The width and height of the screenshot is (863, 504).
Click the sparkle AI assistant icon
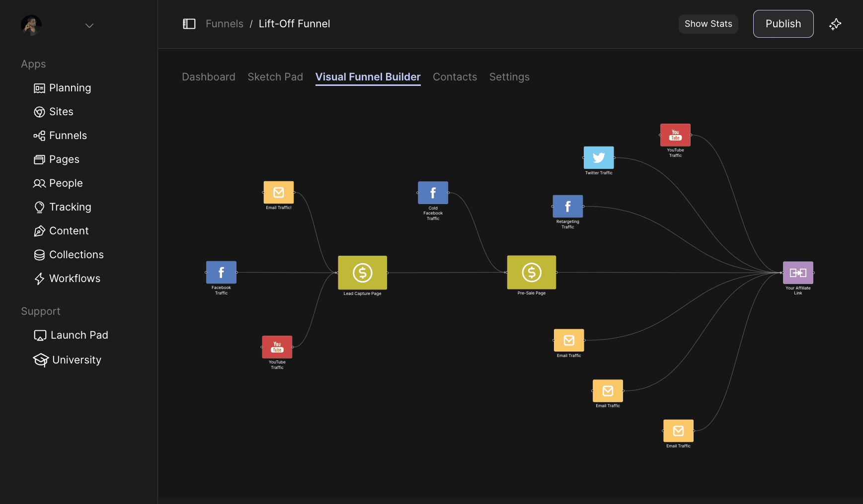pyautogui.click(x=835, y=24)
